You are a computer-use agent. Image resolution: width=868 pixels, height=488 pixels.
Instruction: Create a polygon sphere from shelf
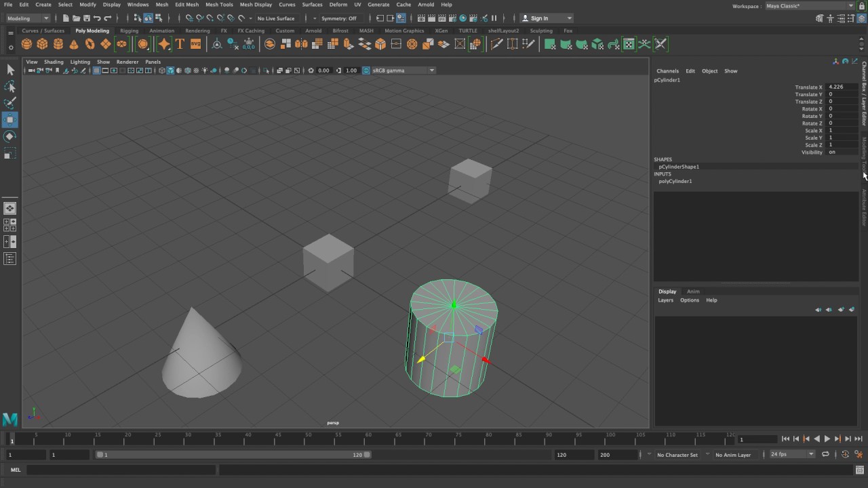[x=26, y=44]
